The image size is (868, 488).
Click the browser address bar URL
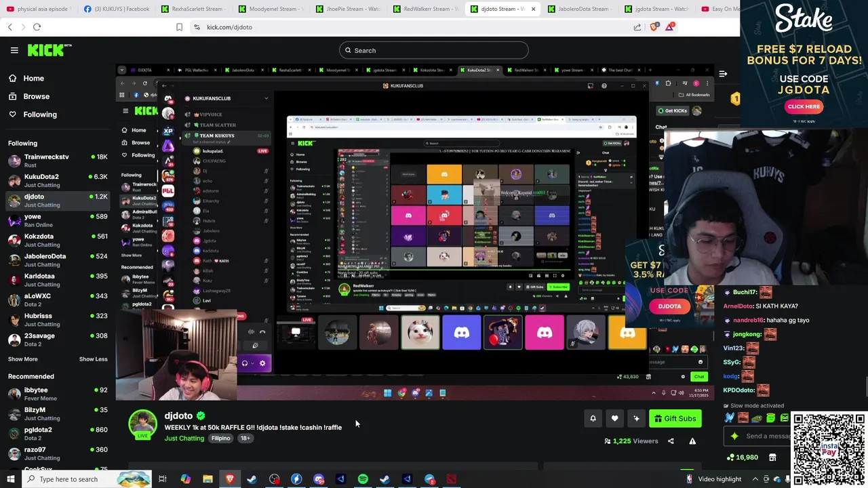[229, 27]
